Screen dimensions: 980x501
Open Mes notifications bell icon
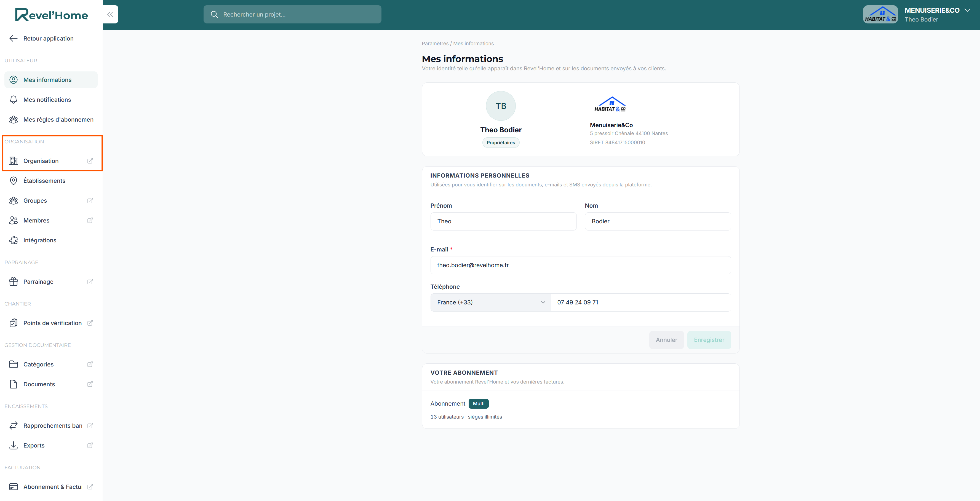click(13, 100)
